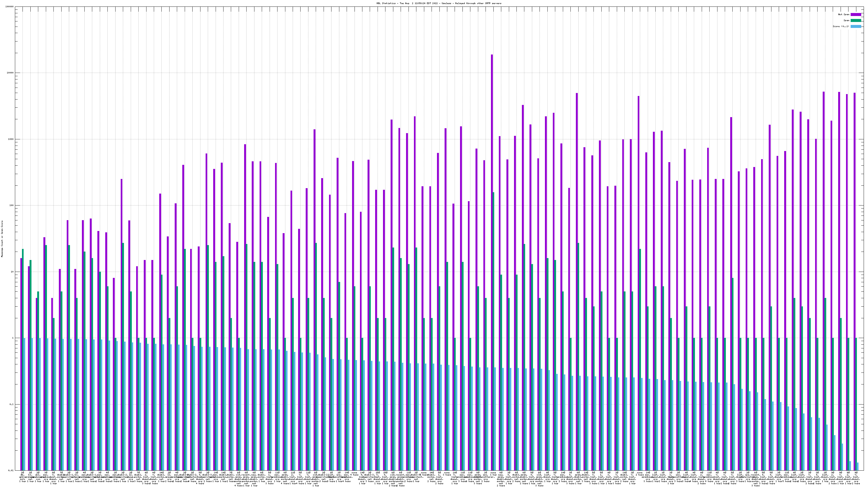Click the 10 y-axis tick label
The width and height of the screenshot is (868, 488).
point(12,272)
